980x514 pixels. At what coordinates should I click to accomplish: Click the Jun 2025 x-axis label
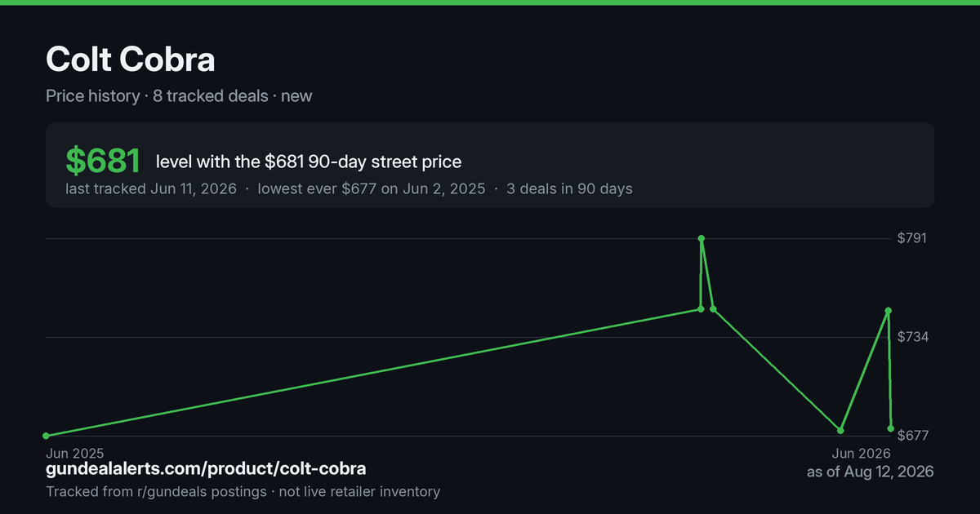pyautogui.click(x=75, y=453)
